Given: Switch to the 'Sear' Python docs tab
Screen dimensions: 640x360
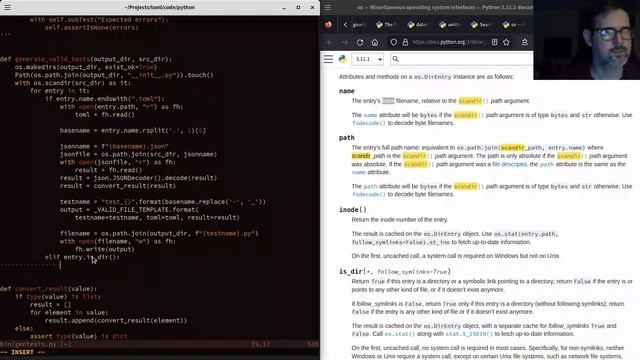Looking at the screenshot, I should [x=480, y=25].
